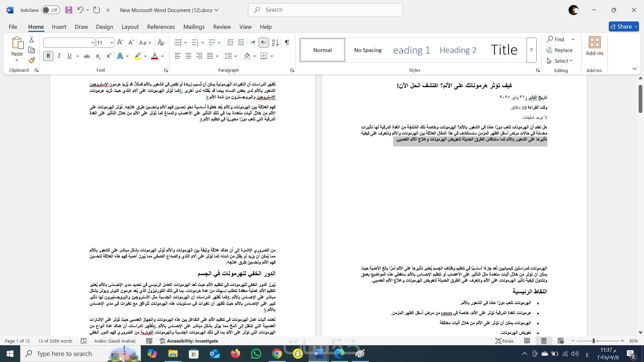644x362 pixels.
Task: Open the font size dropdown
Action: pos(112,43)
